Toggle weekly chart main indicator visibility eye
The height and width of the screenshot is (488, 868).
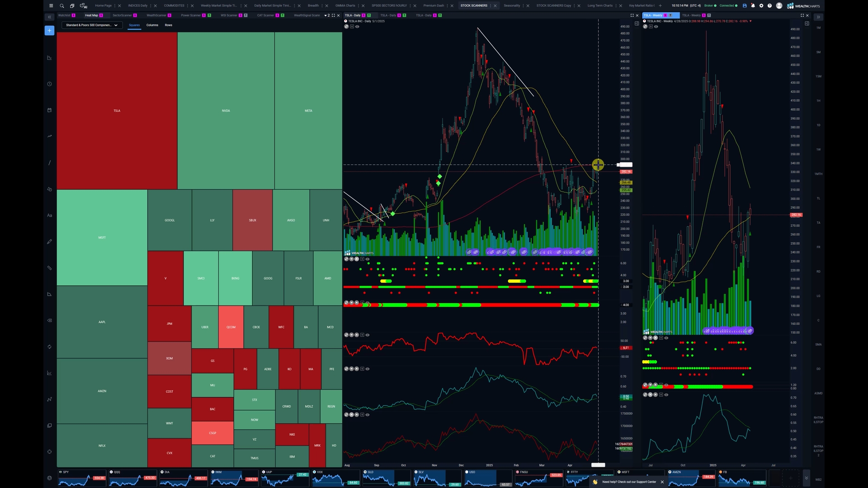click(x=656, y=27)
